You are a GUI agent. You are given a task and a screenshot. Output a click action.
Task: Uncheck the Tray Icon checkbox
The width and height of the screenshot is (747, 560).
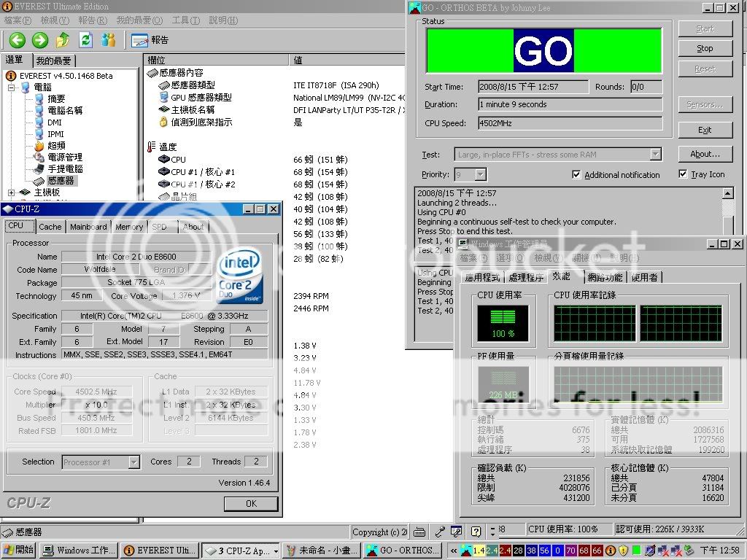tap(683, 174)
